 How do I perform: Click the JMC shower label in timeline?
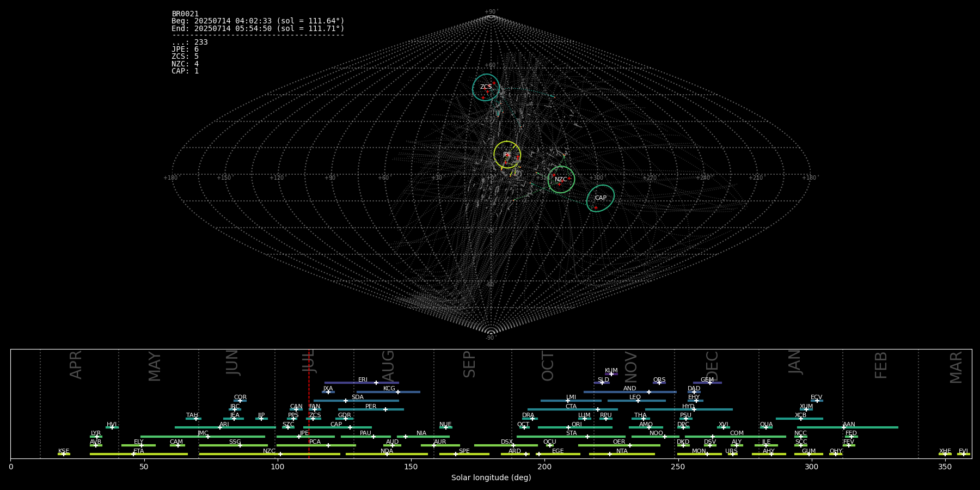(x=203, y=433)
